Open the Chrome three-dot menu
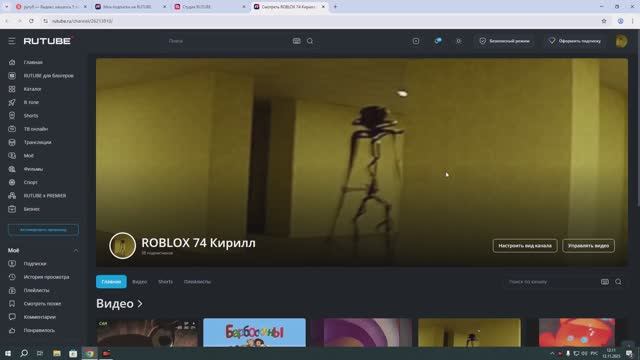 click(x=633, y=21)
